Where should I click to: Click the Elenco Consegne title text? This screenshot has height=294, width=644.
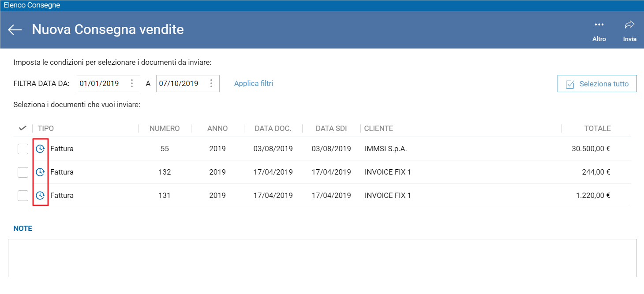[x=32, y=5]
